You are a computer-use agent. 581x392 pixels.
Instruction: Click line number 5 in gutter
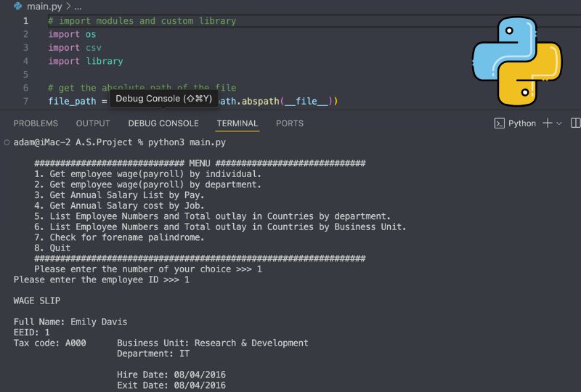(26, 75)
